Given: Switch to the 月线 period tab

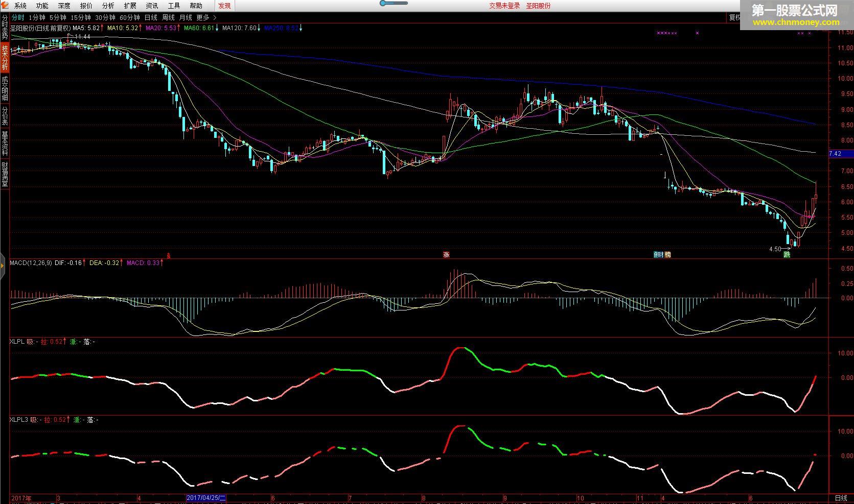Looking at the screenshot, I should click(186, 17).
